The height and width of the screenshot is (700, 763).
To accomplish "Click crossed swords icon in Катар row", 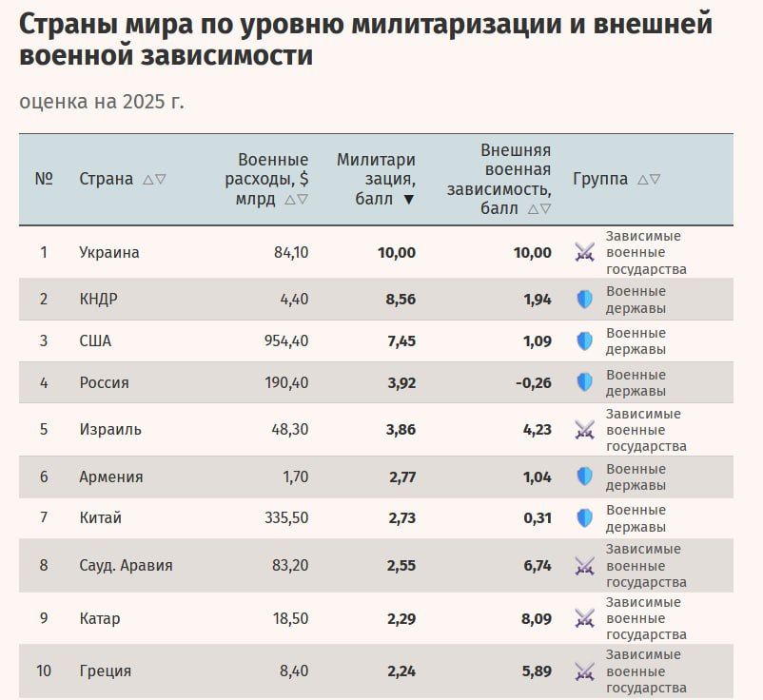I will [584, 618].
